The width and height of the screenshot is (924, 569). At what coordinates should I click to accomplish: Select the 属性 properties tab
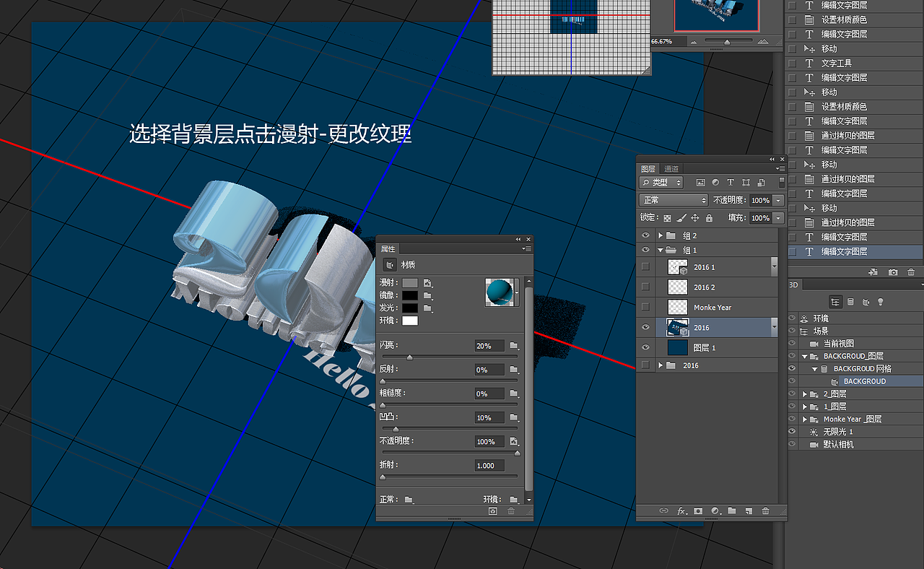pyautogui.click(x=388, y=249)
